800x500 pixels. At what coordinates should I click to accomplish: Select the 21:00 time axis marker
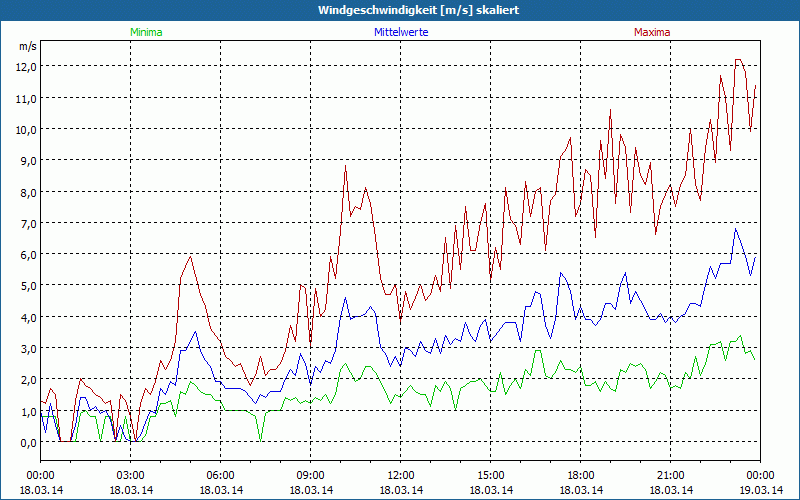[671, 475]
